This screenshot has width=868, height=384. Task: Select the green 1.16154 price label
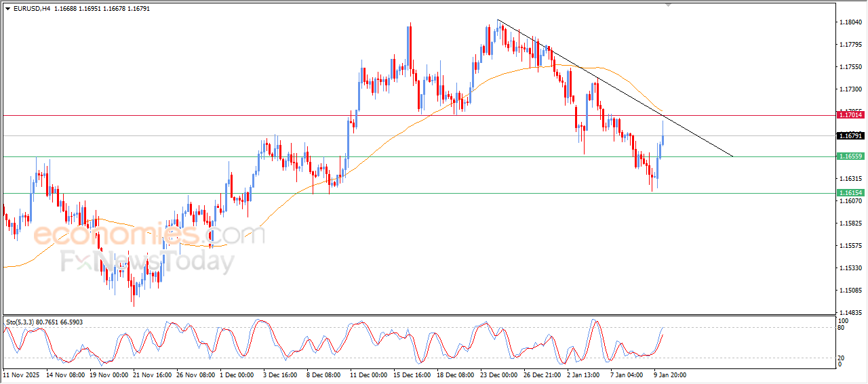[850, 193]
